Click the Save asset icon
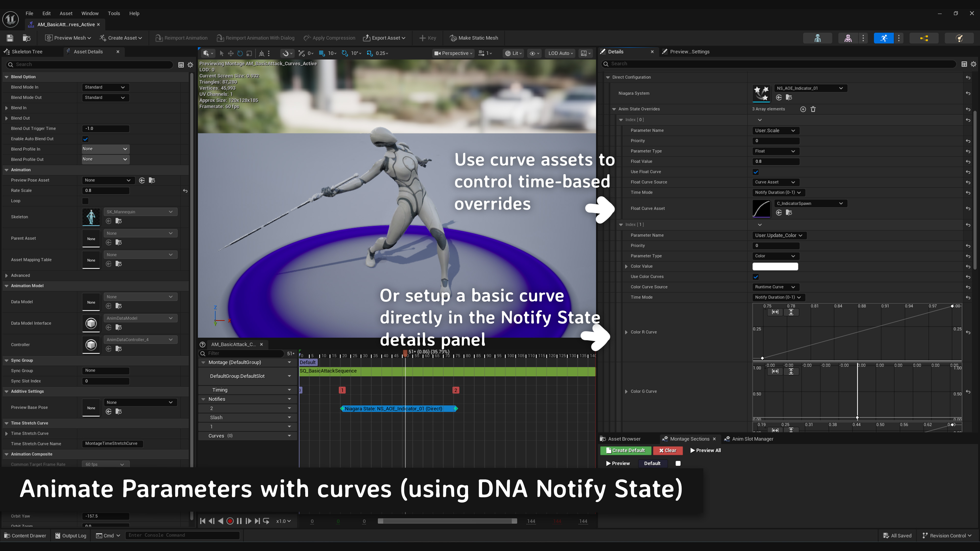Viewport: 980px width, 551px height. 9,38
